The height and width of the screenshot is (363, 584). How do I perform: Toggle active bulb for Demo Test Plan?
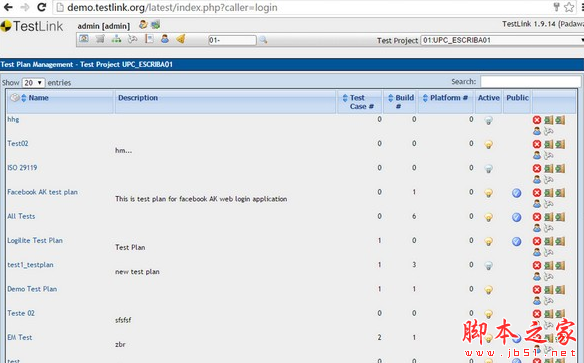[488, 290]
